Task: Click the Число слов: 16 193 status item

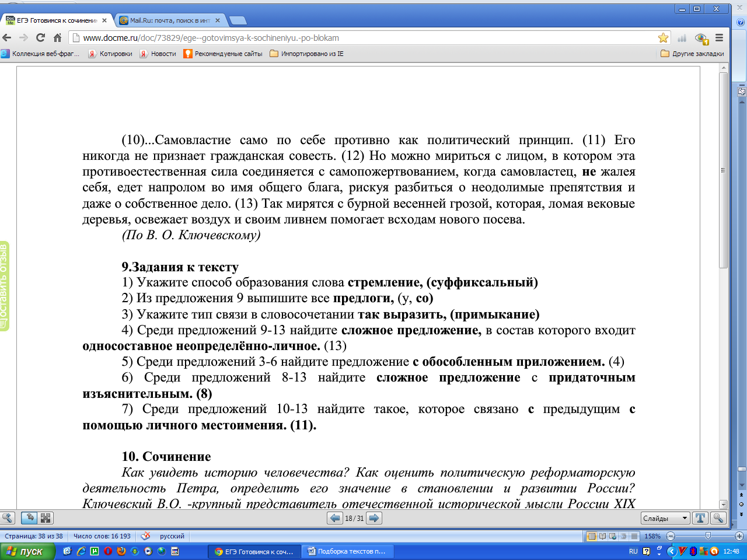Action: pyautogui.click(x=102, y=536)
